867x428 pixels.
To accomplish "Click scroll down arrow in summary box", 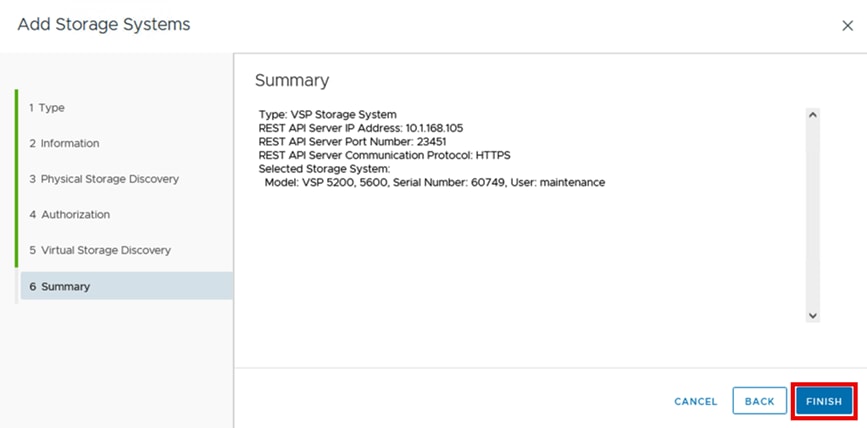I will click(812, 315).
